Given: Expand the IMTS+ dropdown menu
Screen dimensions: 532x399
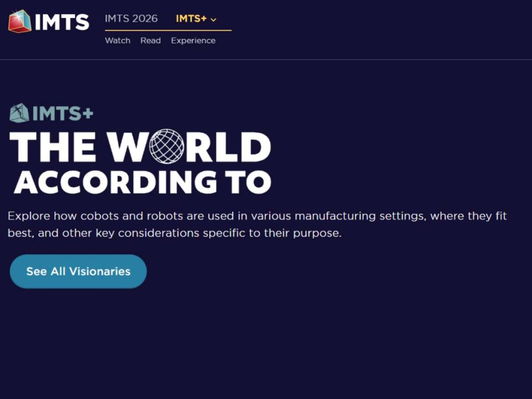Looking at the screenshot, I should point(196,19).
